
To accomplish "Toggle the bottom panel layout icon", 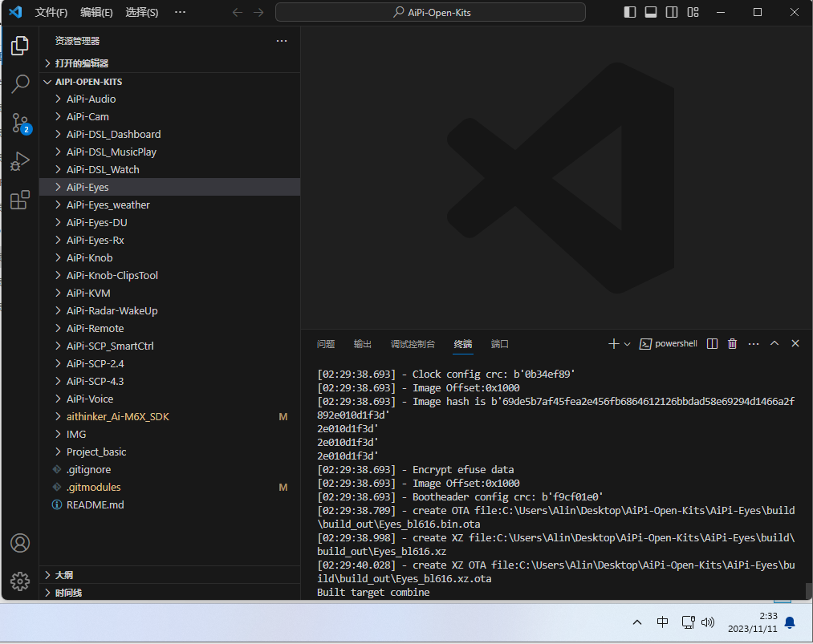I will click(x=651, y=12).
